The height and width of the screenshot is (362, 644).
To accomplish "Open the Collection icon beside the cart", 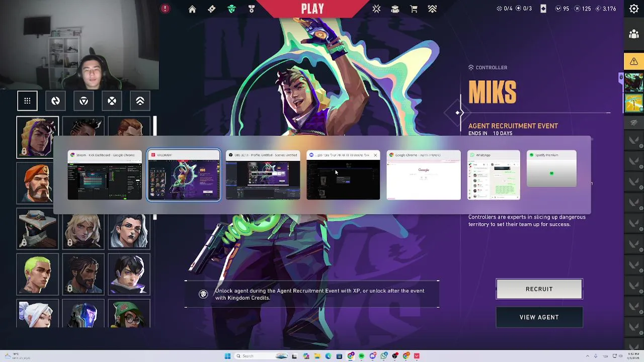I will [x=395, y=9].
